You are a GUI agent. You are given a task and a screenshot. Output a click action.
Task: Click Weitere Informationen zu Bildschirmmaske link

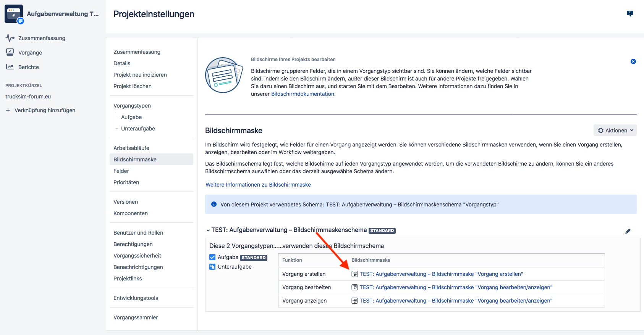point(258,185)
